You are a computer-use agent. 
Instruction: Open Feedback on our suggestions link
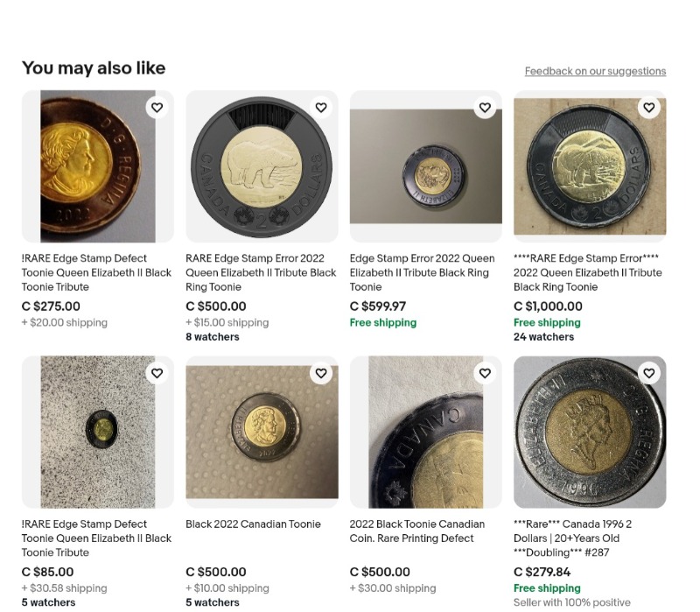(x=595, y=71)
